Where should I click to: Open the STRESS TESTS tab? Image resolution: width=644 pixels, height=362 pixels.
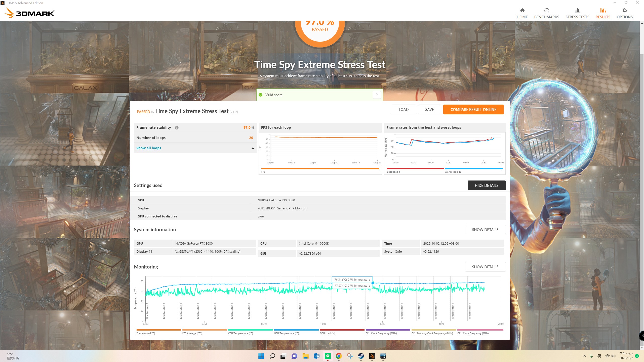click(577, 13)
